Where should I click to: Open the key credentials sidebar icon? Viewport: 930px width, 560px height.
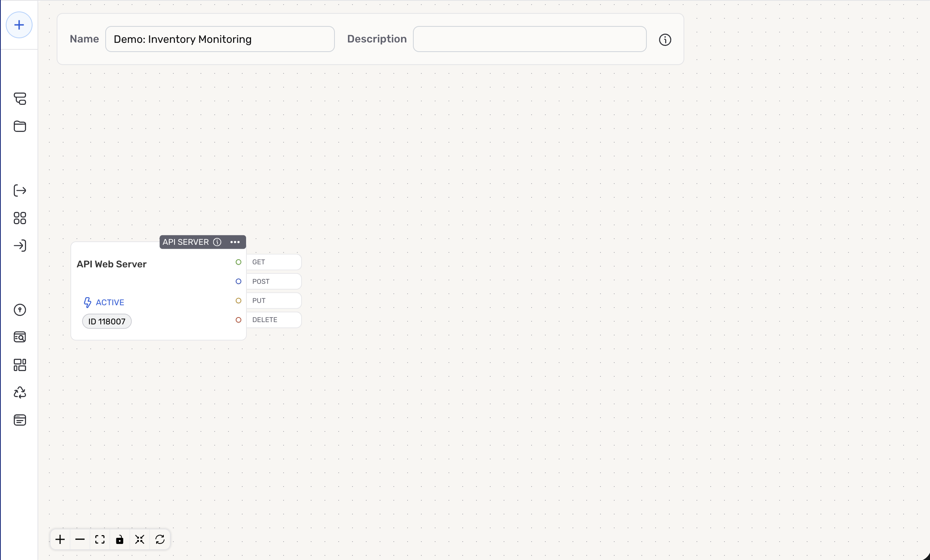pos(20,310)
